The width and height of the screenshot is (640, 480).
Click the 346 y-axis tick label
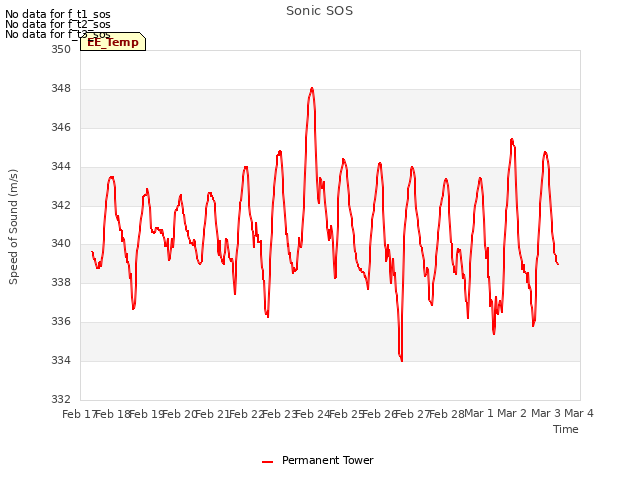(x=61, y=128)
